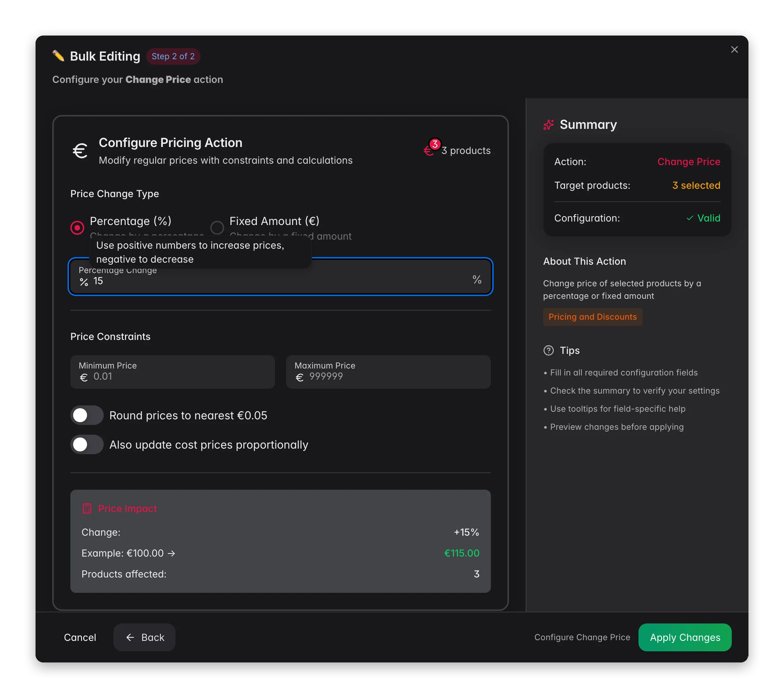This screenshot has height=698, width=784.
Task: Click the 3 selected text in Summary
Action: point(696,185)
